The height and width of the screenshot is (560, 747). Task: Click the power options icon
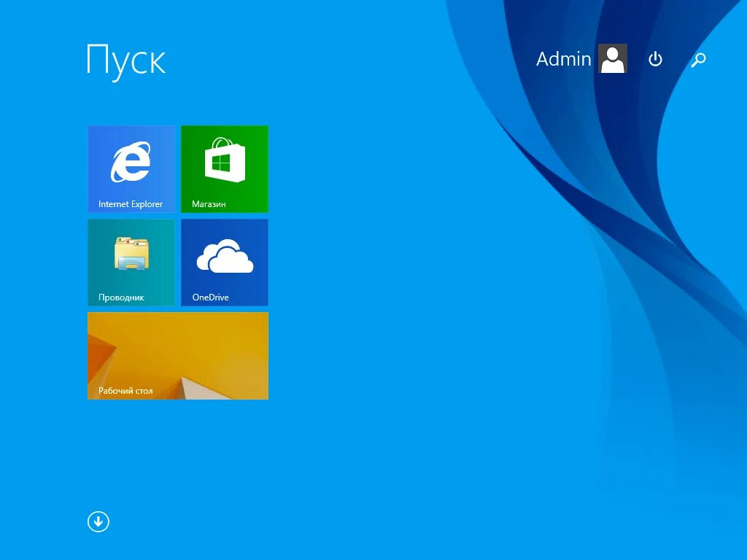click(656, 59)
